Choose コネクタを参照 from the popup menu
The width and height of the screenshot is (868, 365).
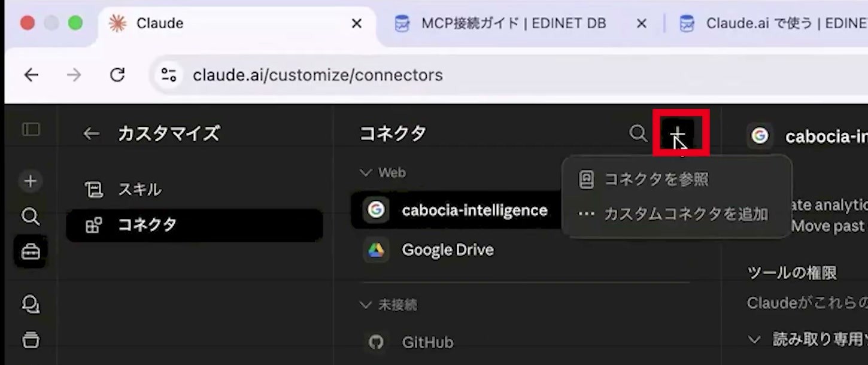tap(676, 179)
